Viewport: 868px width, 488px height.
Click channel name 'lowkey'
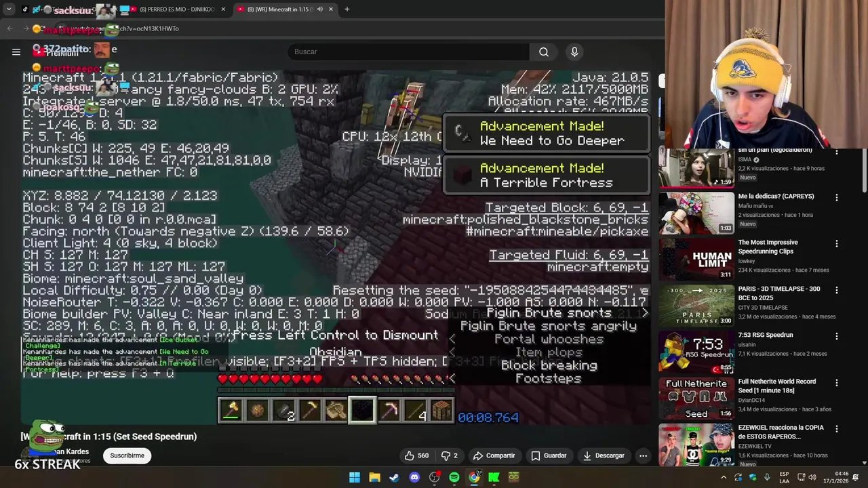point(747,260)
